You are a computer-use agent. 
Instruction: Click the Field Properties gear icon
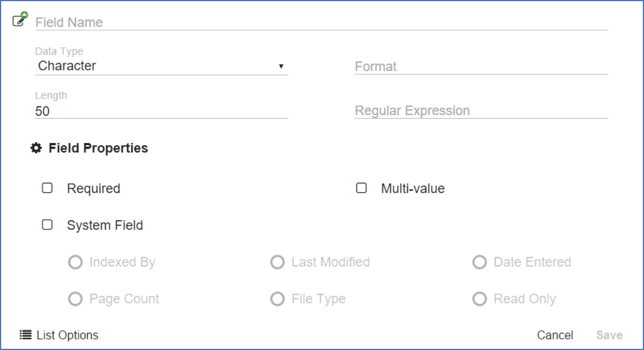(36, 148)
